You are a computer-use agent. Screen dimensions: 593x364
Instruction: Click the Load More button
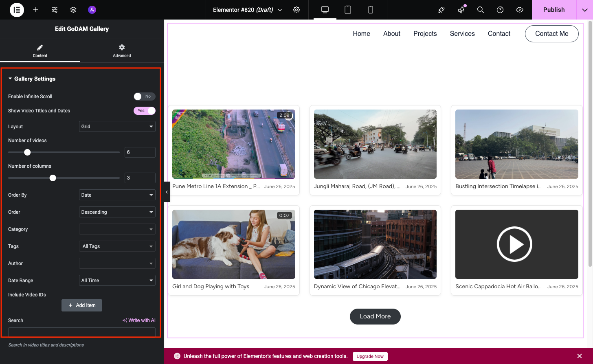coord(375,316)
